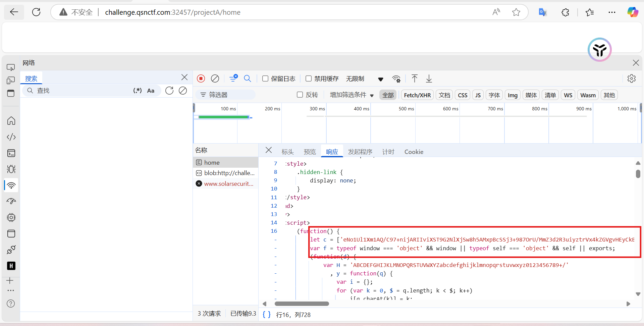
Task: Open favorites list icon
Action: [590, 12]
